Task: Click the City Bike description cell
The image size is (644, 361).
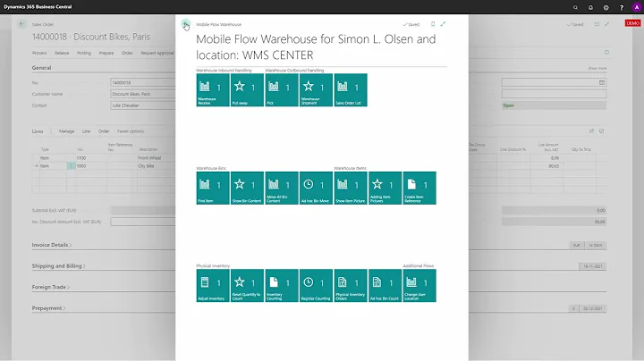Action: pos(156,166)
